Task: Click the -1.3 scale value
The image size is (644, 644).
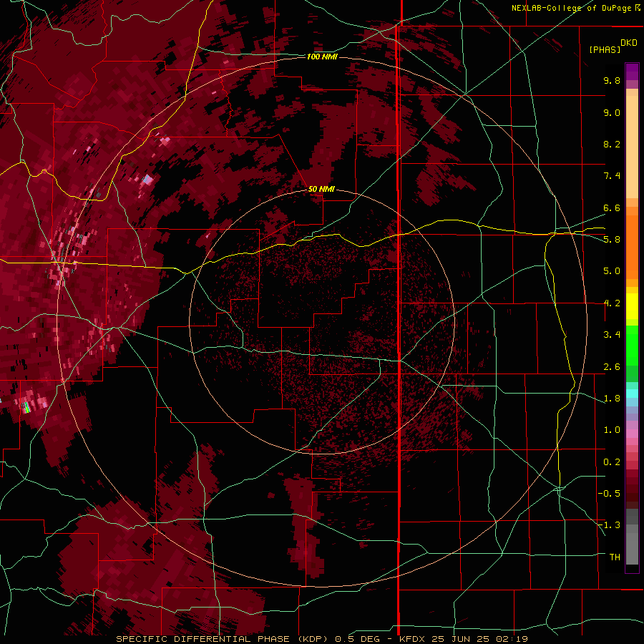Action: 609,525
